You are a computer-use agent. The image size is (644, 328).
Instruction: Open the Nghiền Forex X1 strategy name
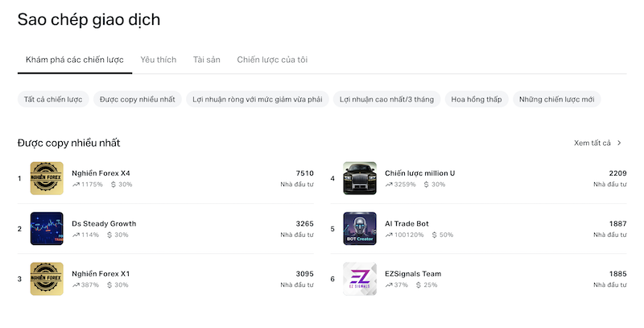pos(101,274)
